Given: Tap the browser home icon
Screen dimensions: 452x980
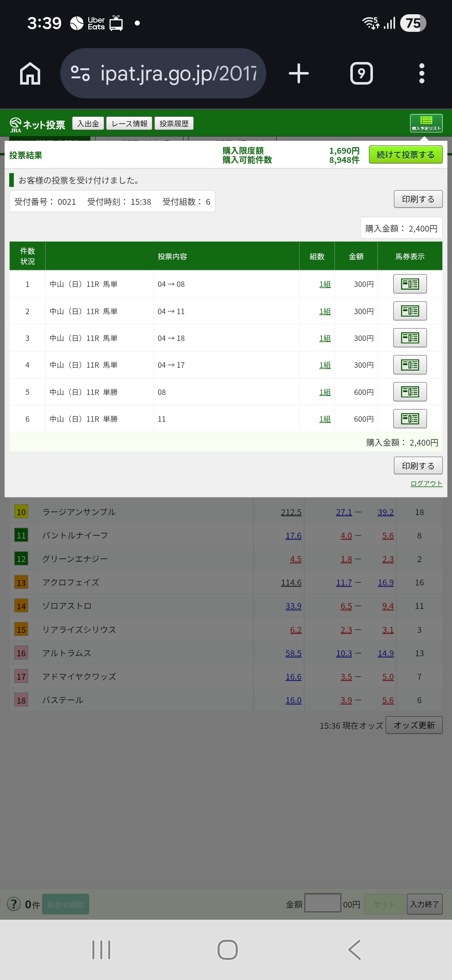Looking at the screenshot, I should [x=30, y=74].
